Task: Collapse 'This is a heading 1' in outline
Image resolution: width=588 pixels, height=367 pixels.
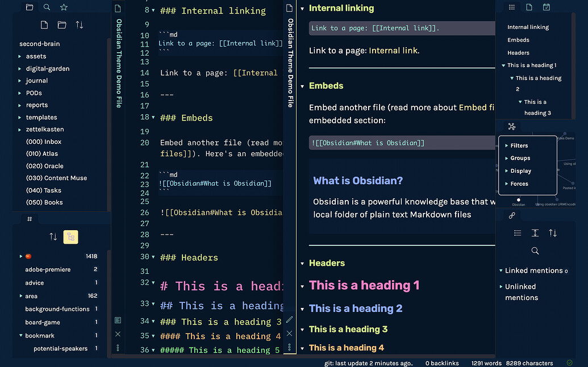Action: (503, 65)
